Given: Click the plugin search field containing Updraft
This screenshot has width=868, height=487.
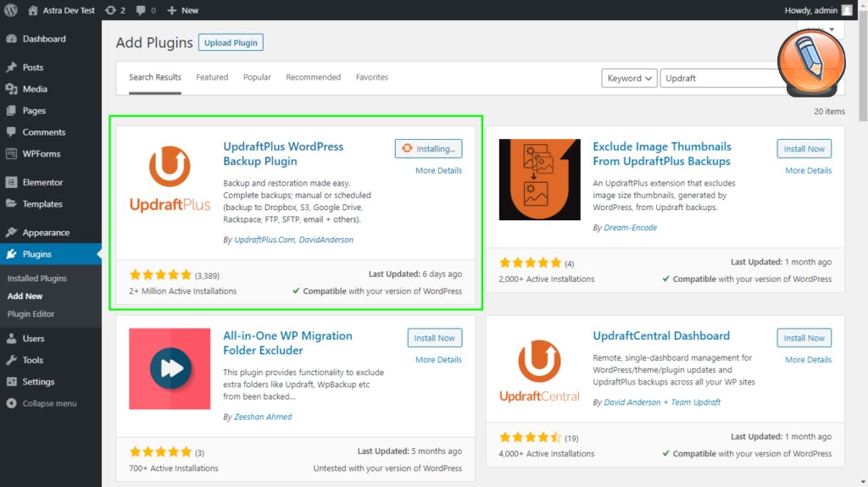Looking at the screenshot, I should click(x=722, y=78).
